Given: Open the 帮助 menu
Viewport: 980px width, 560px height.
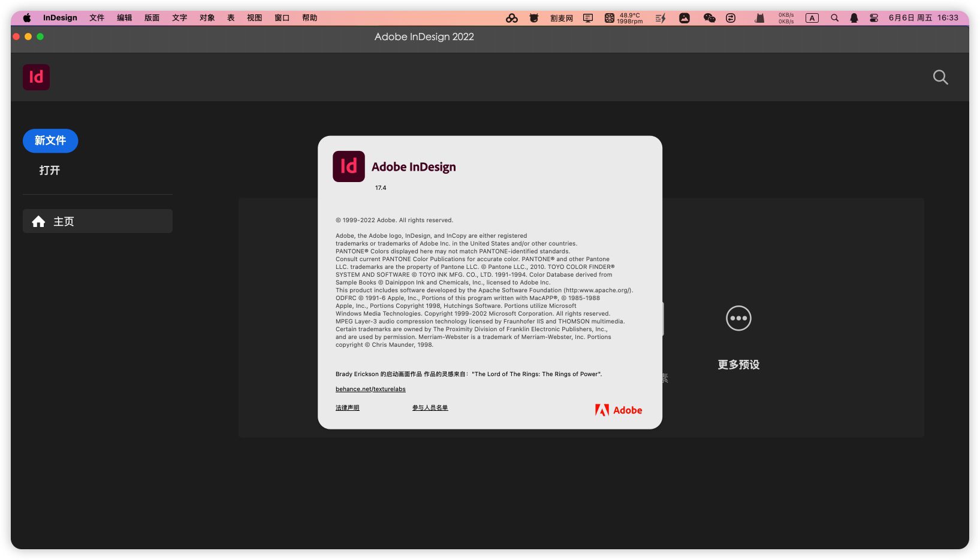Looking at the screenshot, I should [x=309, y=18].
